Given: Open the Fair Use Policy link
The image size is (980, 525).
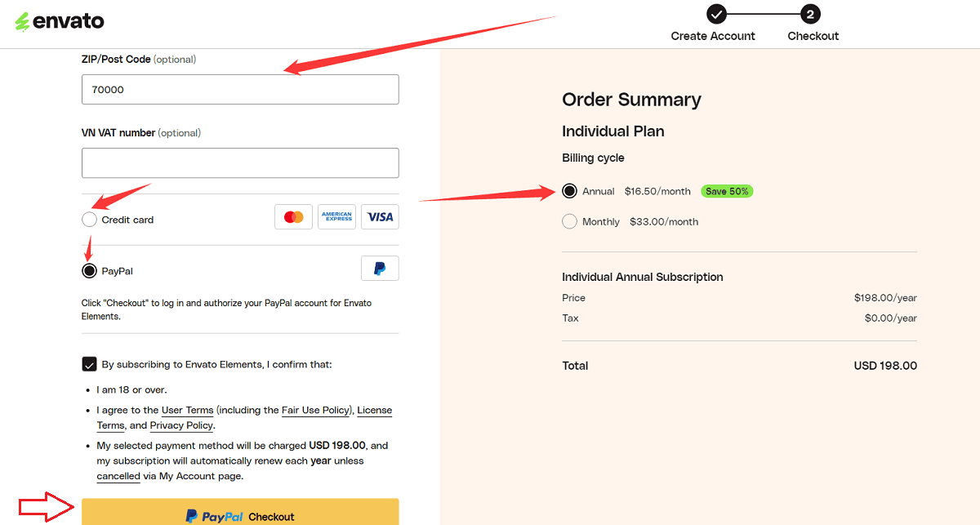Looking at the screenshot, I should click(316, 410).
